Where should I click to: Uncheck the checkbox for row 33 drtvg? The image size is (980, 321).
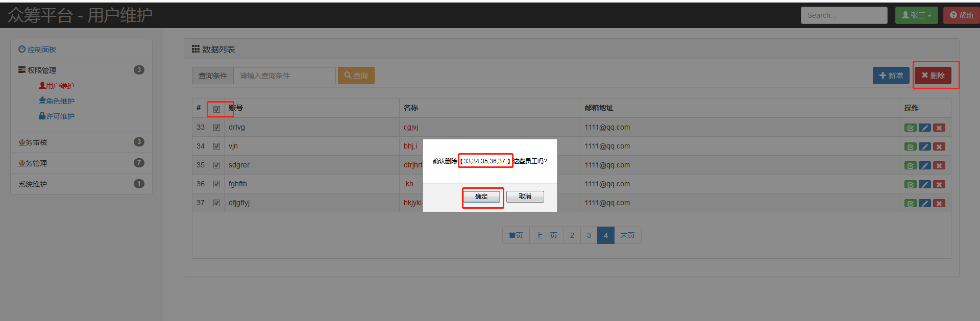[x=216, y=128]
